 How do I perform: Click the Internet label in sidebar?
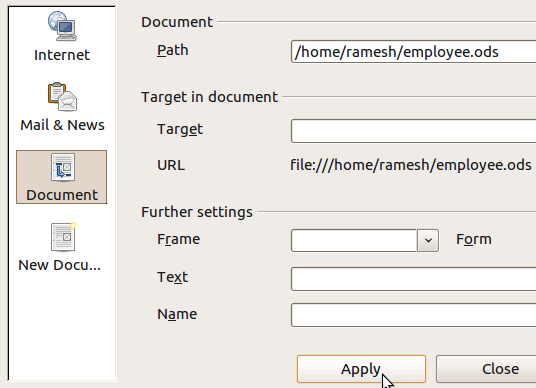click(x=62, y=55)
